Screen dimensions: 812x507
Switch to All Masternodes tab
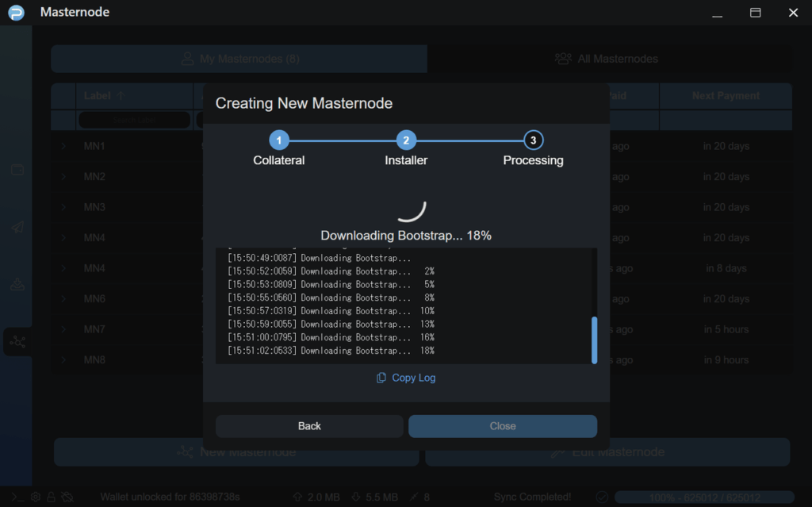point(607,59)
